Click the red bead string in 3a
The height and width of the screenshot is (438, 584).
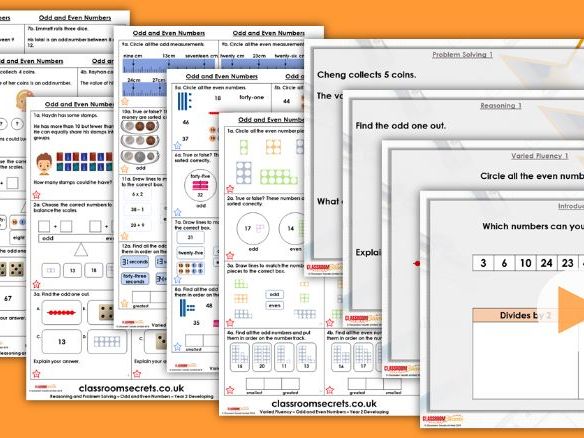tap(61, 312)
